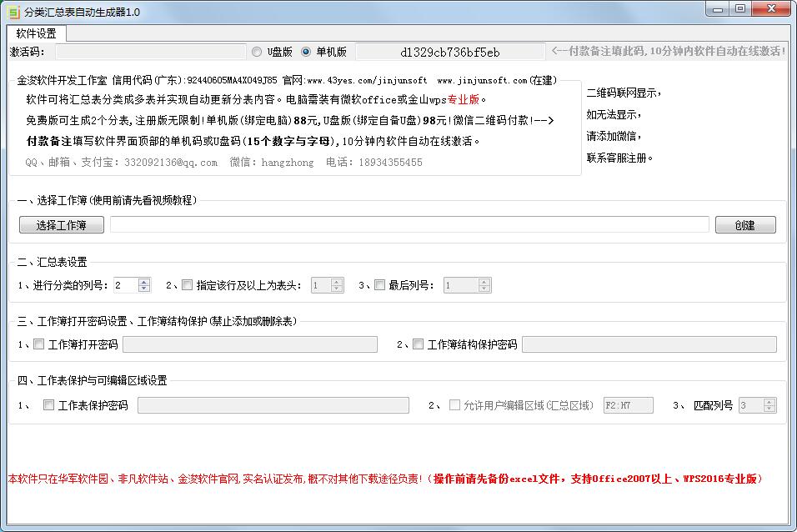
Task: Decrease the 匹配列号 spinner value
Action: [769, 409]
